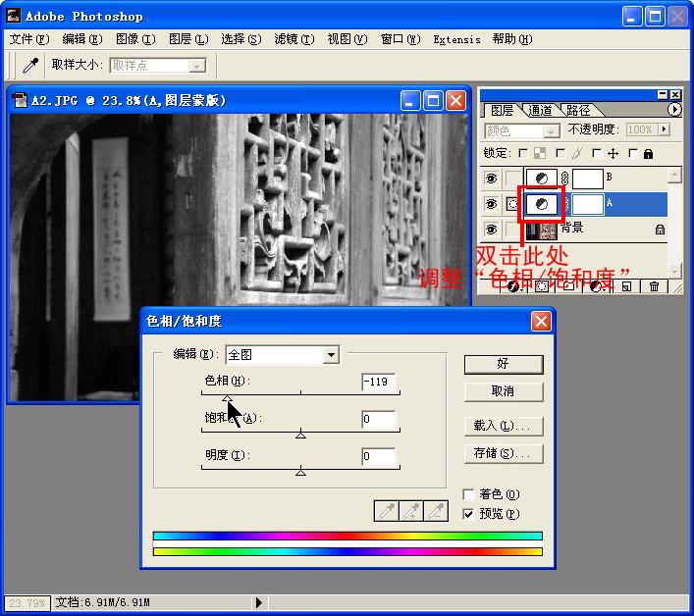Select the subtract-from-sample eyedropper in dialog
The height and width of the screenshot is (616, 694).
click(x=437, y=511)
